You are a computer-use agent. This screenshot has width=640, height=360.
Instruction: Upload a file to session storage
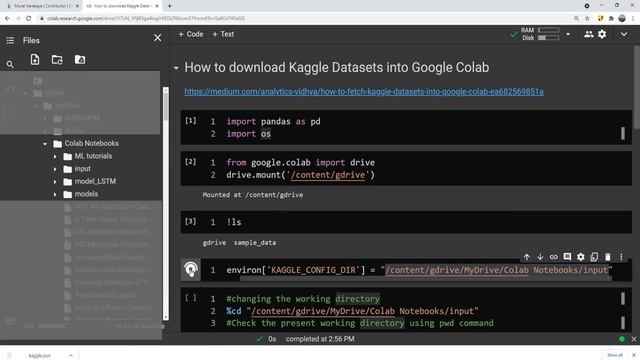[35, 60]
